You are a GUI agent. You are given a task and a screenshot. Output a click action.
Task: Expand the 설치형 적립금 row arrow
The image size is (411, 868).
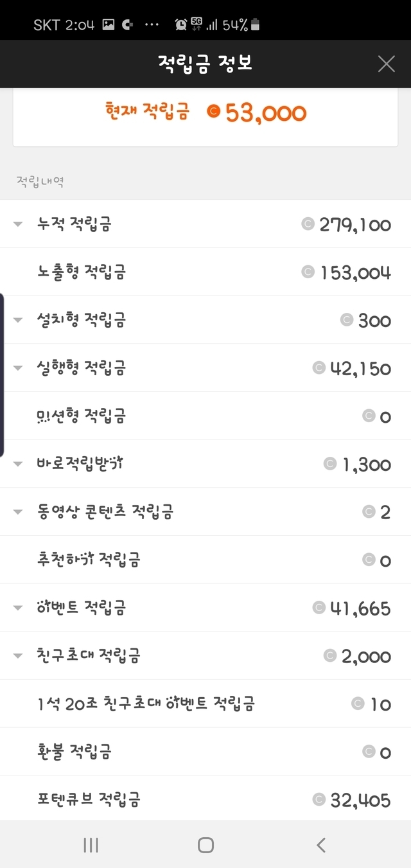[x=18, y=320]
